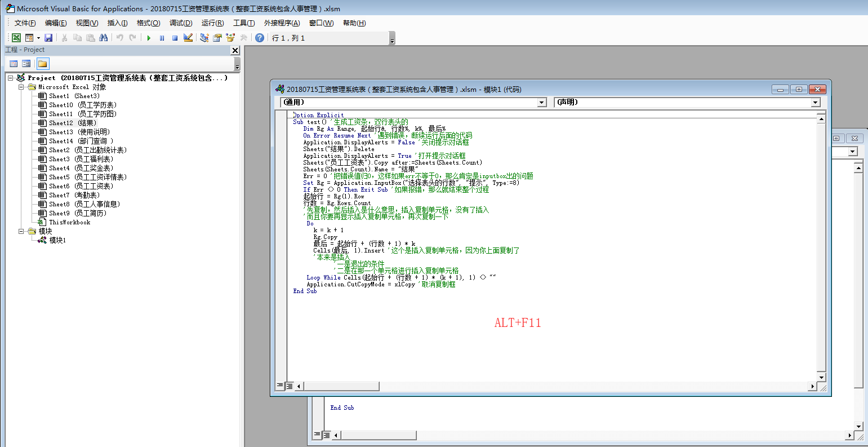Open Project Explorer toolbar icon
868x447 pixels.
pyautogui.click(x=204, y=38)
